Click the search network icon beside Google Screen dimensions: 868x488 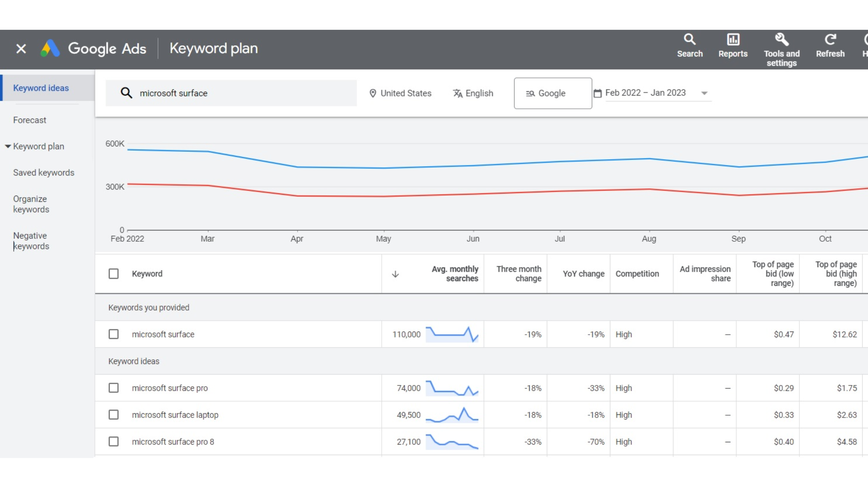point(530,93)
